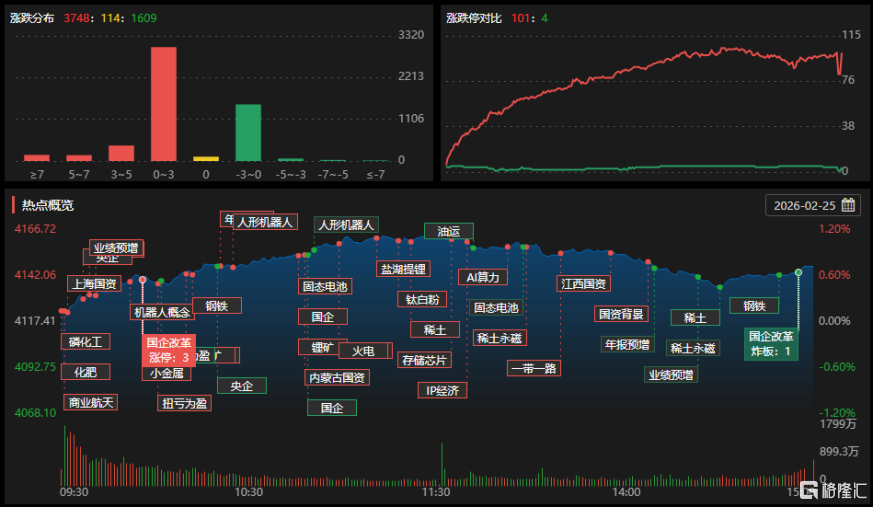Select the red-bordered 人形机器人 label

click(265, 222)
